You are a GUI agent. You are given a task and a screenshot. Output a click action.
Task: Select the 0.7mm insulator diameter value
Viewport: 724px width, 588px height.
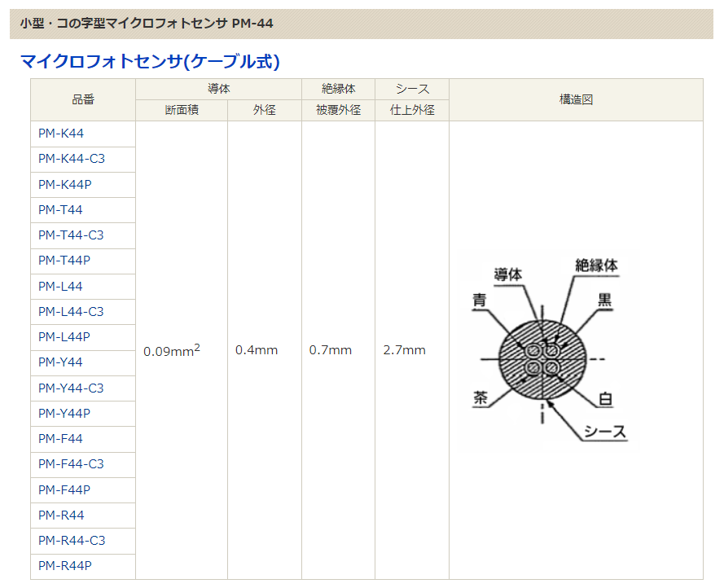[x=330, y=350]
